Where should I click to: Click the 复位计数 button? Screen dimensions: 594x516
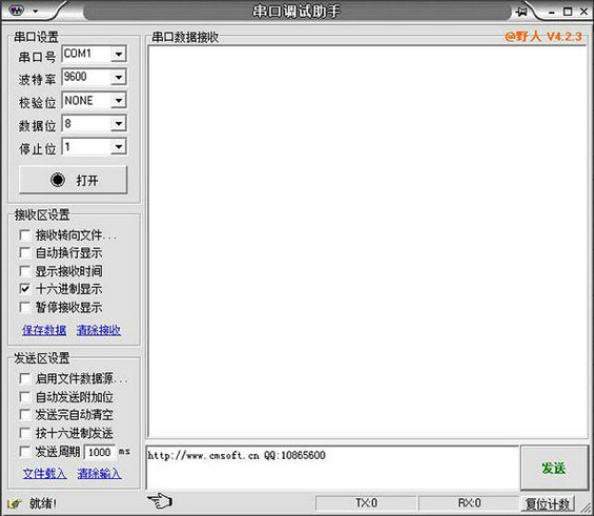[x=547, y=504]
